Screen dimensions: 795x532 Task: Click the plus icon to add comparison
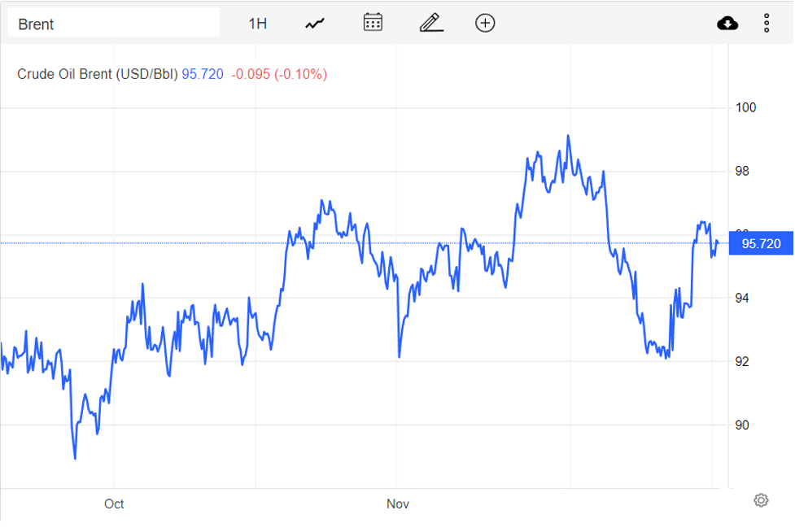485,23
